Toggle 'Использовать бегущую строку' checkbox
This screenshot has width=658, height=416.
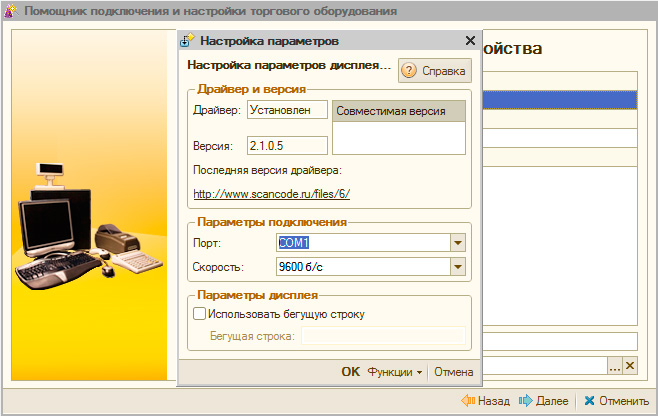(x=199, y=314)
